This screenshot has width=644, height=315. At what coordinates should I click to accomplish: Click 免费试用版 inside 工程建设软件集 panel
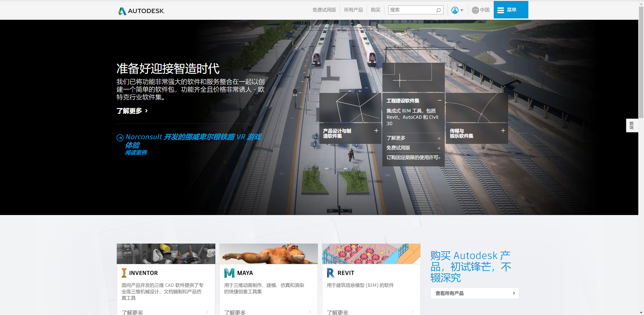399,148
